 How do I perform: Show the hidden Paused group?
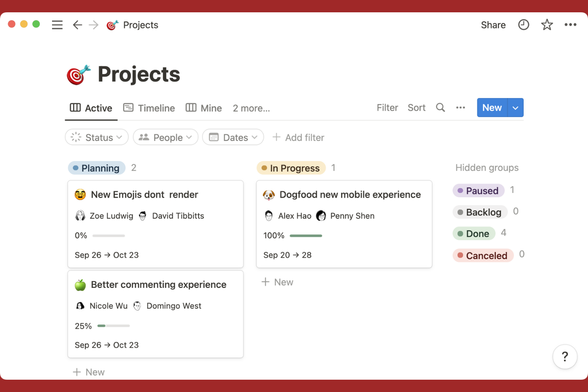[478, 191]
